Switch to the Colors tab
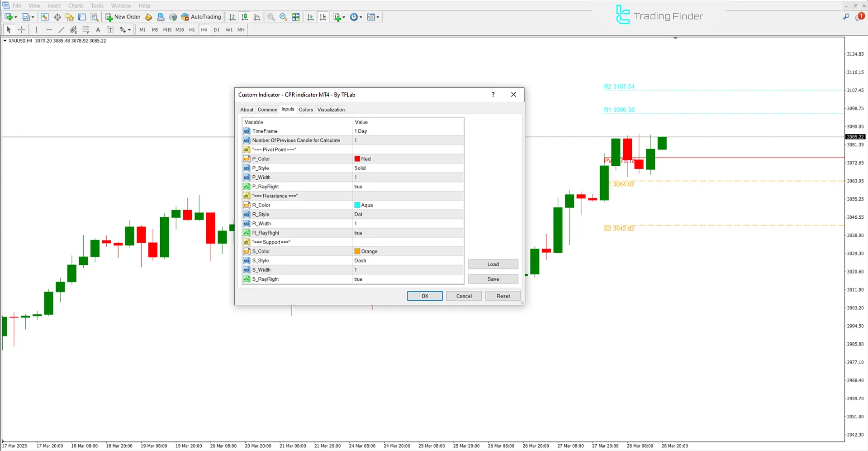This screenshot has width=868, height=451. pyautogui.click(x=306, y=109)
